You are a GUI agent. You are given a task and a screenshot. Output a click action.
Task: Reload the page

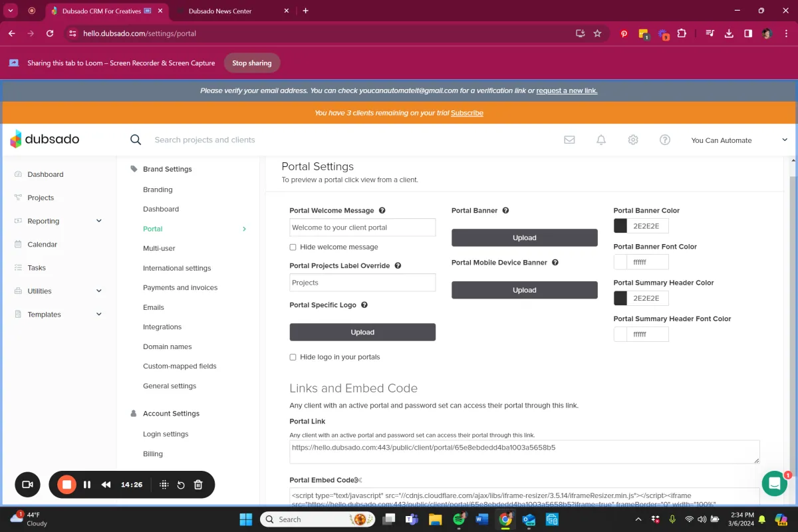[x=50, y=33]
